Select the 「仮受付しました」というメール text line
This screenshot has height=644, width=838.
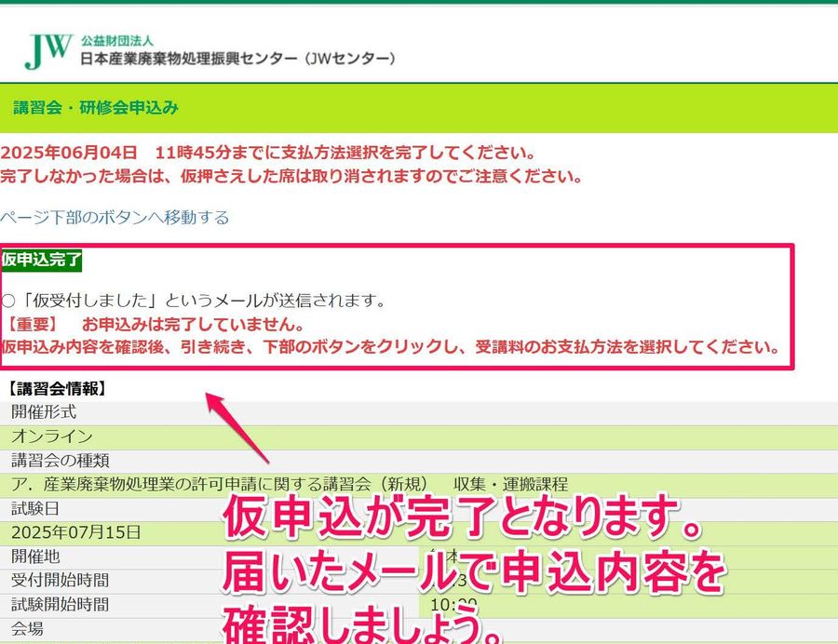194,301
